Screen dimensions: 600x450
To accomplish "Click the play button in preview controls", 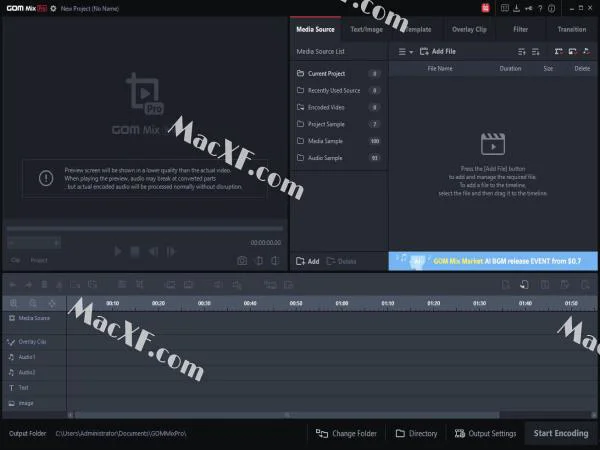I will (118, 251).
